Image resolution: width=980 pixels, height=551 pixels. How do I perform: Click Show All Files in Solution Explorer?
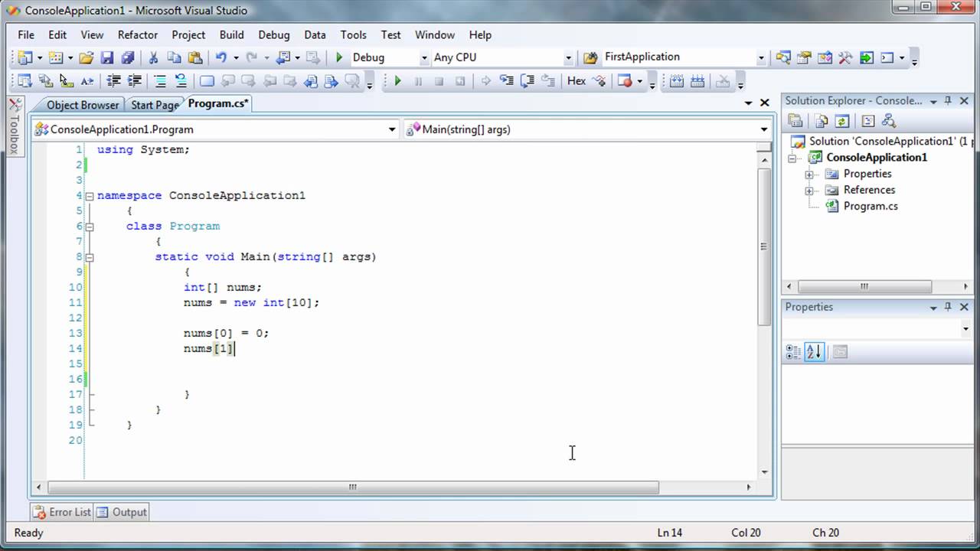(x=821, y=121)
